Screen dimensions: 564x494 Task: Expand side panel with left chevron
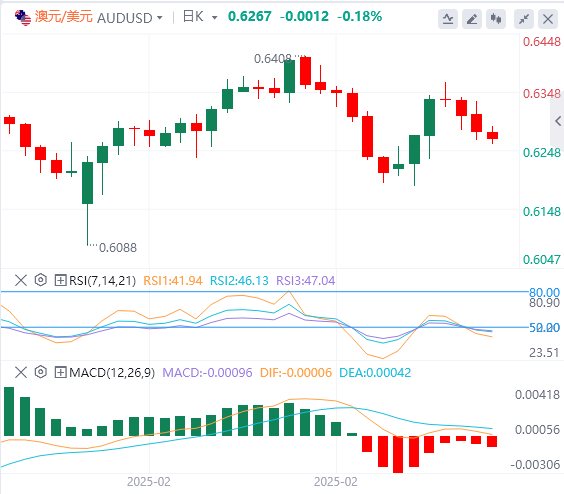coord(558,121)
